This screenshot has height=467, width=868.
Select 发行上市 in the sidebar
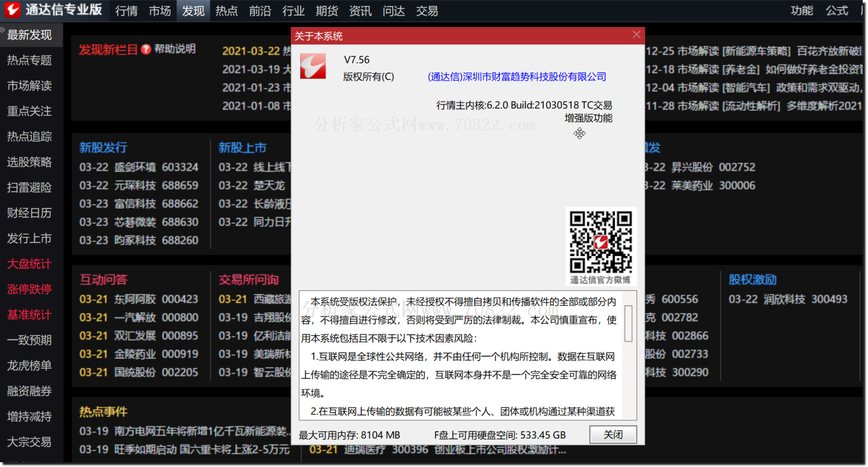coord(30,239)
